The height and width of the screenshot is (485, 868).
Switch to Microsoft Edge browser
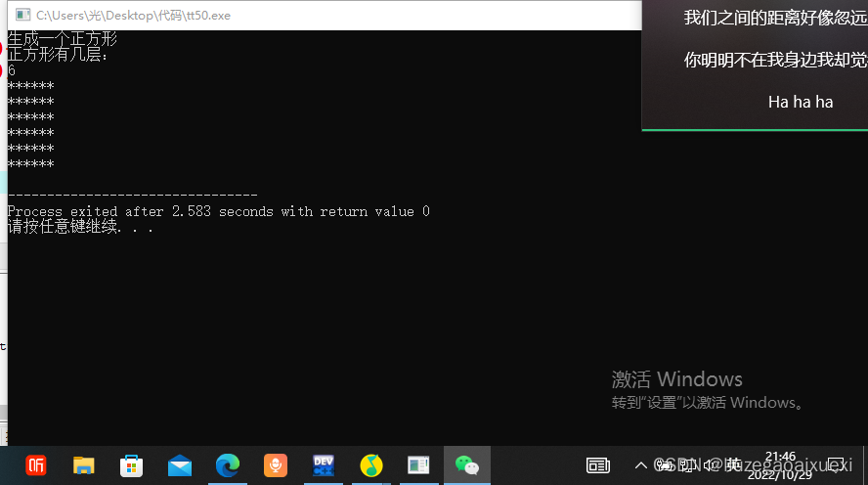point(228,465)
